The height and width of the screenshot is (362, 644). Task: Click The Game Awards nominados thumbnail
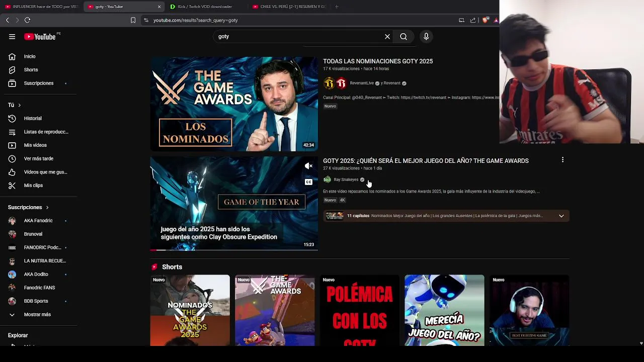(x=234, y=104)
